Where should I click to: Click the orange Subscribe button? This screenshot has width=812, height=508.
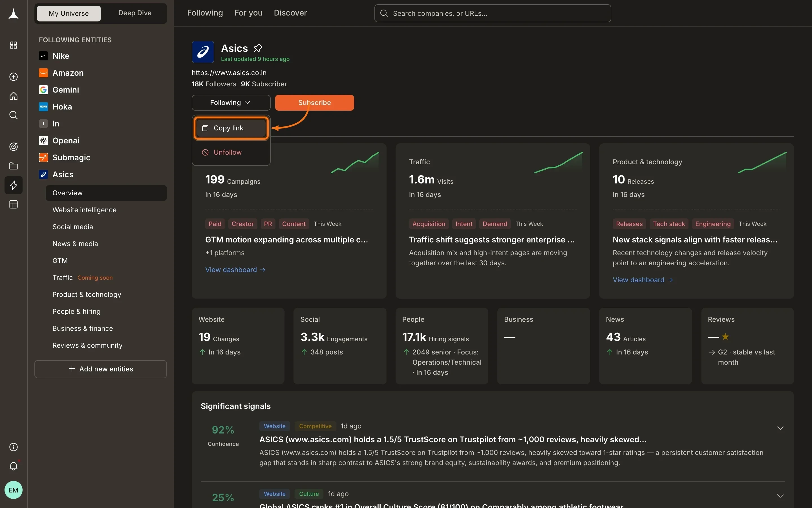click(x=314, y=102)
